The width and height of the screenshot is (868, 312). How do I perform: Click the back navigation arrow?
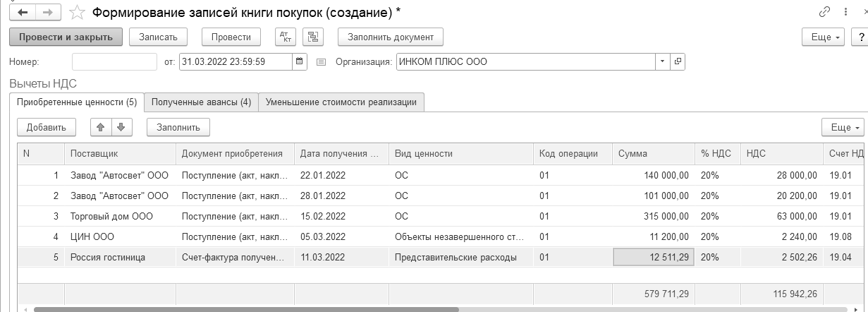click(23, 13)
